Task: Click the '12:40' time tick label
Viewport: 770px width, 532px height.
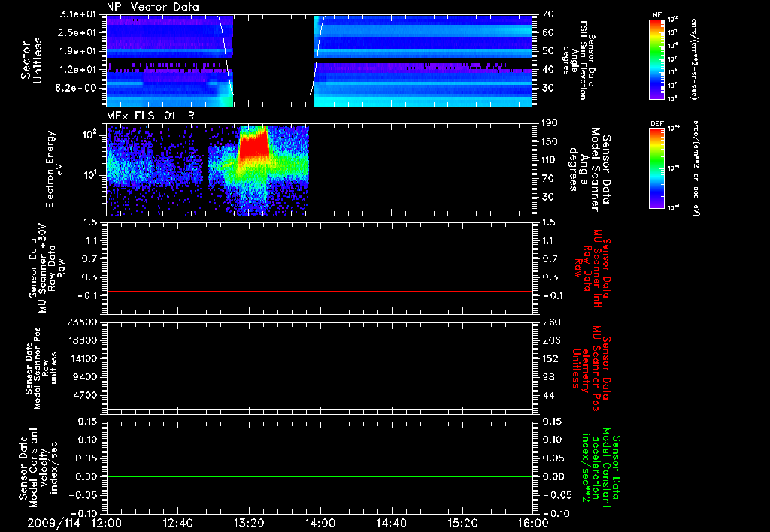Action: coord(177,523)
